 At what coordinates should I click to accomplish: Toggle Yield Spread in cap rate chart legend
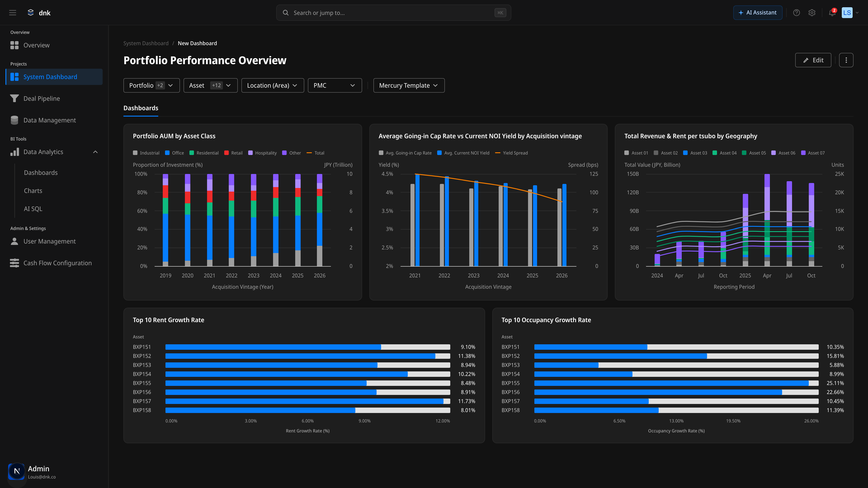512,152
